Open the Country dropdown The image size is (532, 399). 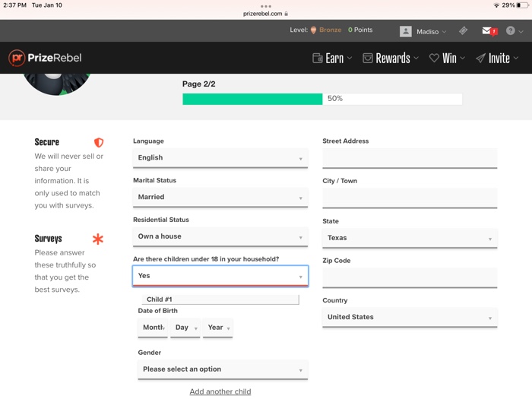point(410,317)
